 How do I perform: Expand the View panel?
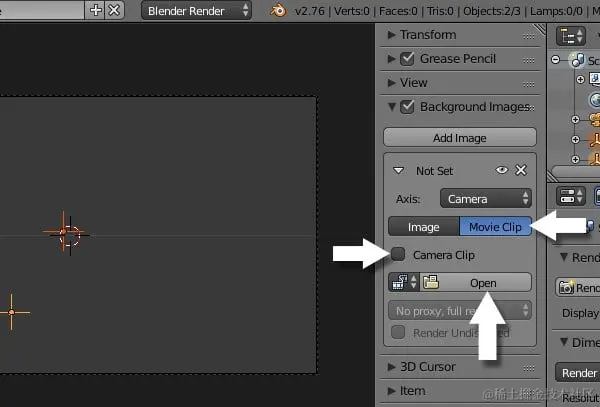pyautogui.click(x=391, y=83)
